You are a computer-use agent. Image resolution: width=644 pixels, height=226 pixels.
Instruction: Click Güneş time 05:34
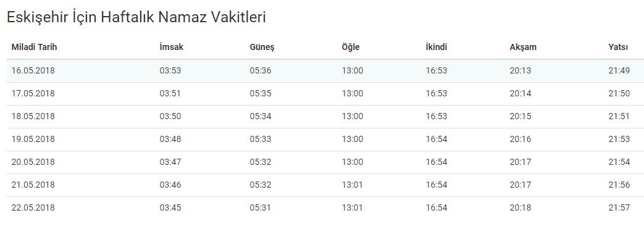[261, 116]
